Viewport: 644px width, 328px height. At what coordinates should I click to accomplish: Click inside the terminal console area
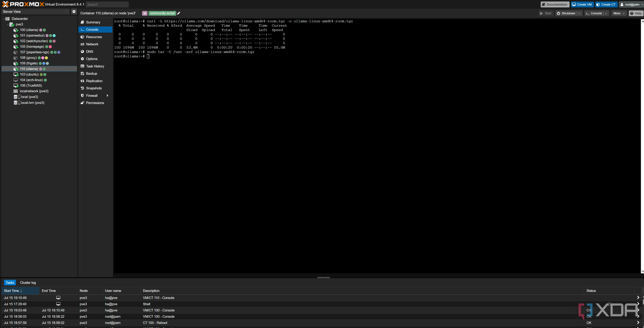[377, 146]
